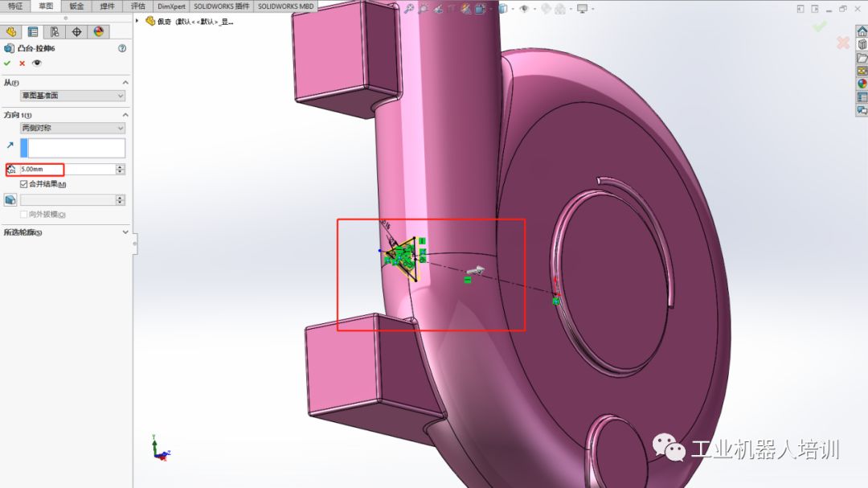Accept the 凸台-拉伸6 feature with green check
Screen dimensions: 868x488
tap(7, 64)
